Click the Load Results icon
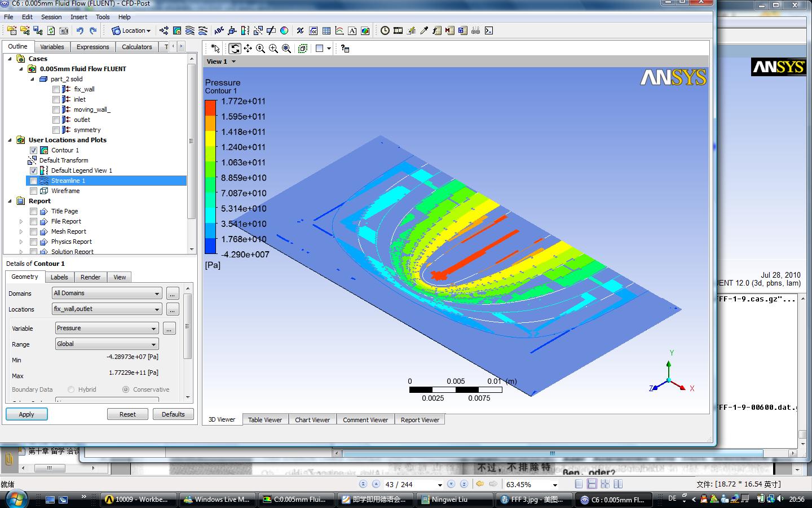Image resolution: width=812 pixels, height=508 pixels. (12, 30)
